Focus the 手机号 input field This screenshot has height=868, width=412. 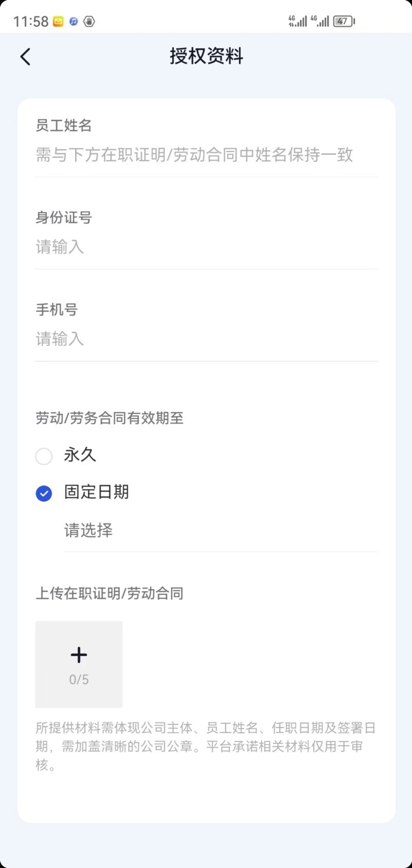206,339
